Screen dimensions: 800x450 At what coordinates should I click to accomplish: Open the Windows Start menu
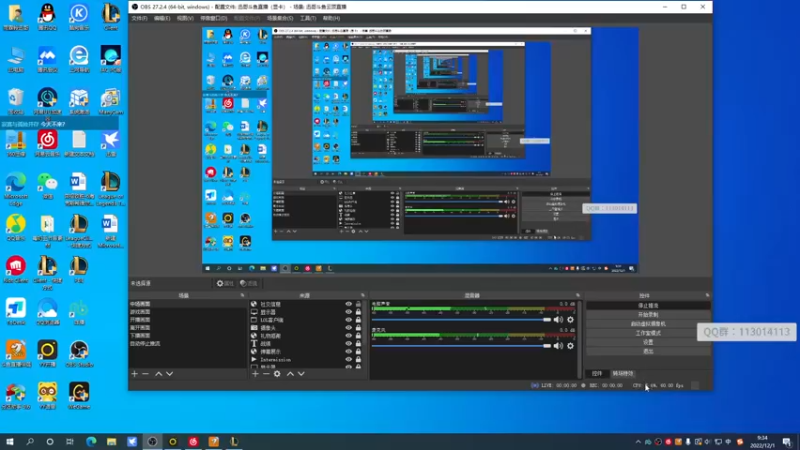(9, 441)
